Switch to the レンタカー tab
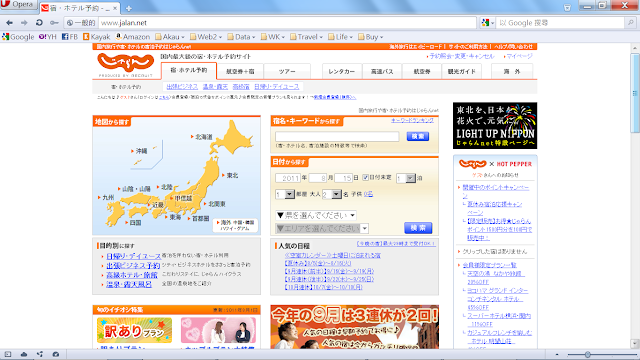The image size is (640, 360). (342, 71)
